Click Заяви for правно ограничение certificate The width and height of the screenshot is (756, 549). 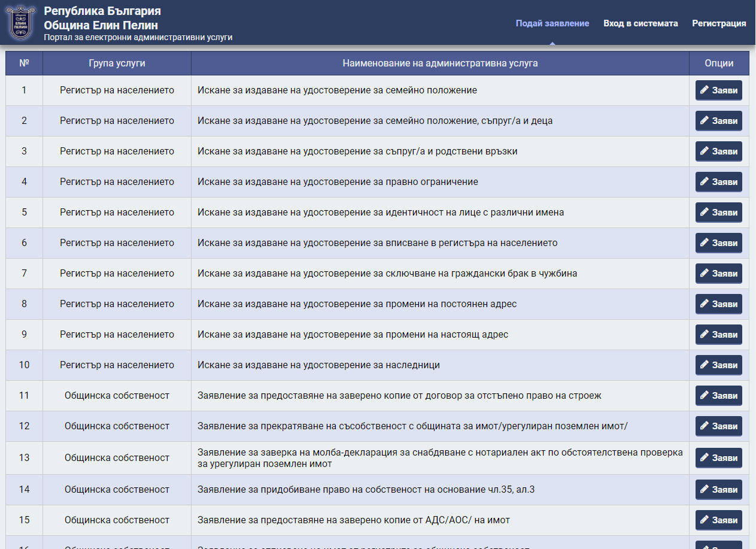coord(718,182)
